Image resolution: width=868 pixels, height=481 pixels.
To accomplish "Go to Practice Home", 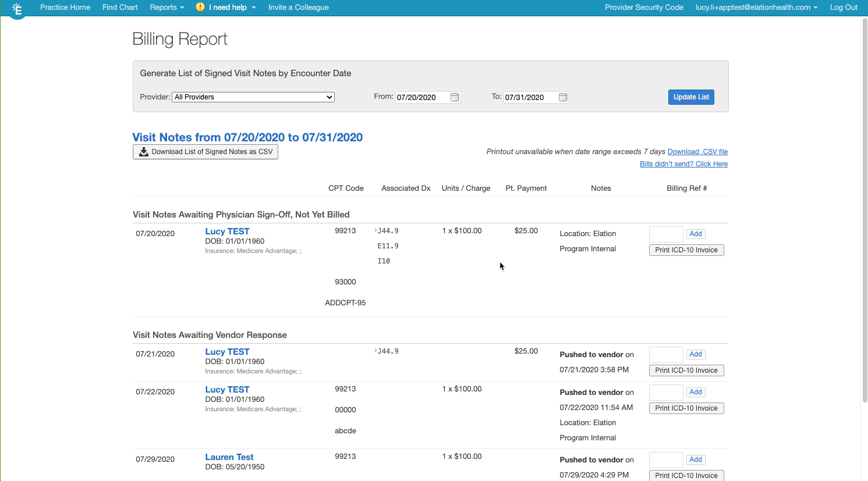I will coord(65,8).
